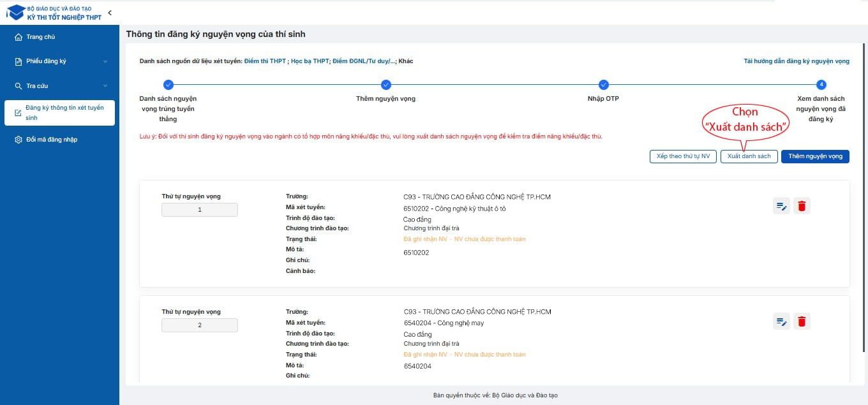Click the graduation cap logo

point(15,13)
